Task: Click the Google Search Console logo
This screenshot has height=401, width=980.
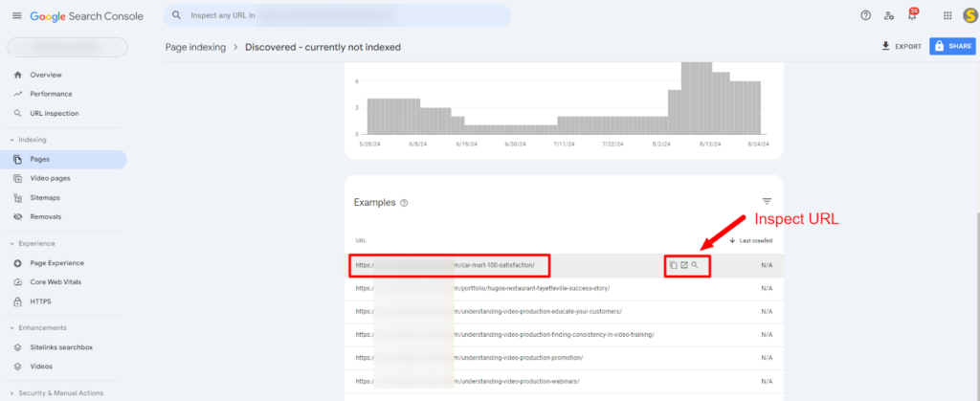Action: tap(86, 15)
